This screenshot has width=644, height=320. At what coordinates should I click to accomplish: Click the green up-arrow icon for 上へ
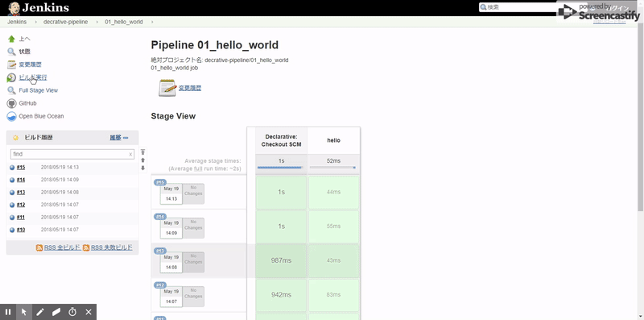11,39
